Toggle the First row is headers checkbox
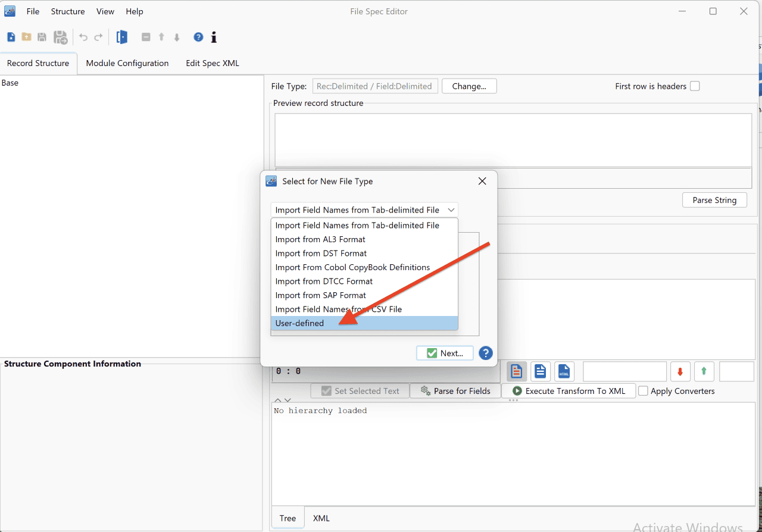The width and height of the screenshot is (762, 532). coord(695,86)
